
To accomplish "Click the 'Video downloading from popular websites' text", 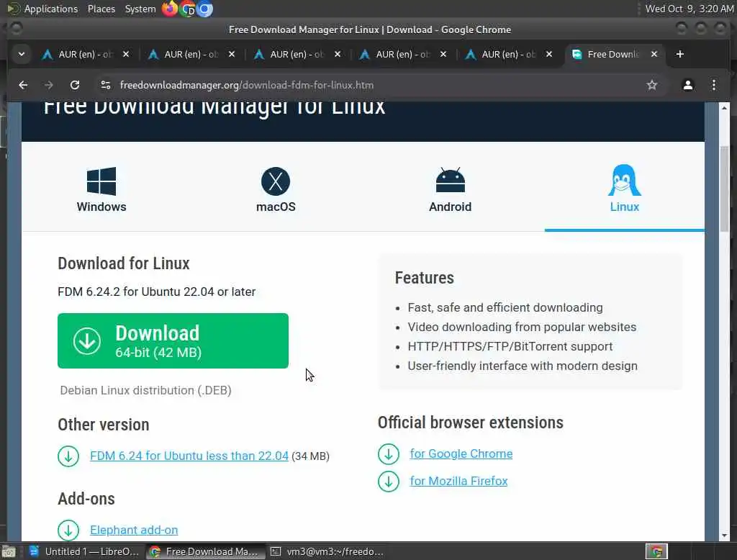I will [522, 327].
